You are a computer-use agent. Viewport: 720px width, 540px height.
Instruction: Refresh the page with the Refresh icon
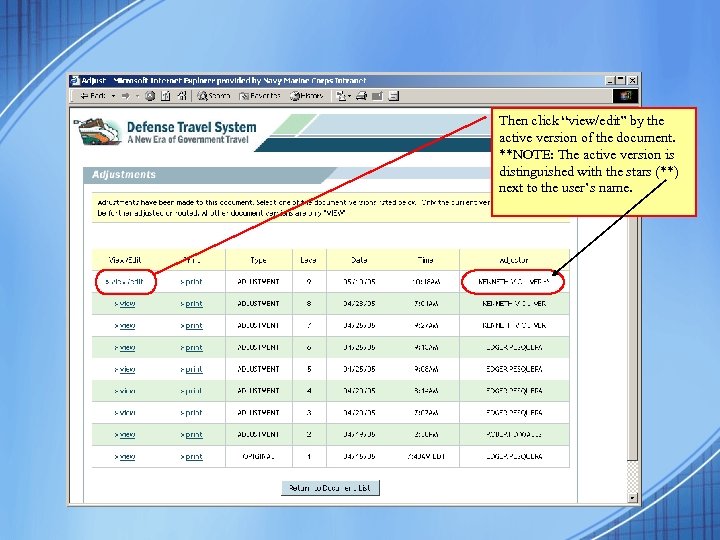point(166,96)
